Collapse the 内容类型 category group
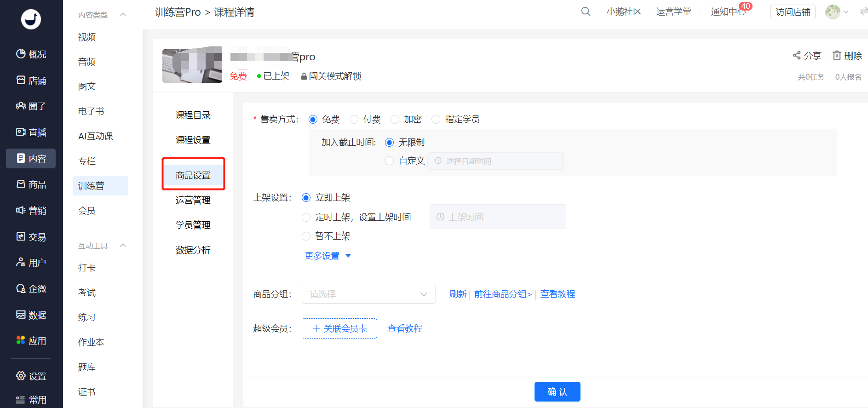 point(123,15)
